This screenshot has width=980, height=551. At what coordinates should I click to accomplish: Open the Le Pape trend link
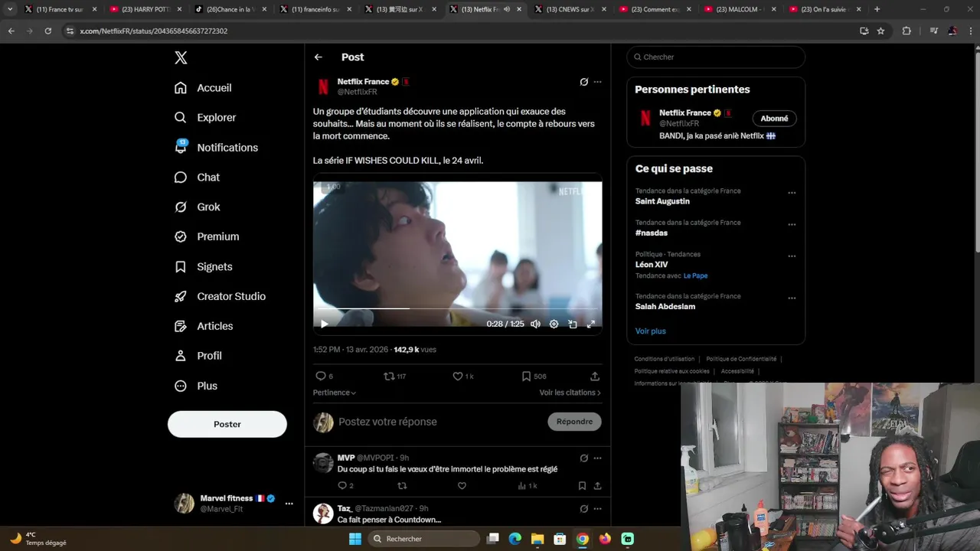point(696,275)
